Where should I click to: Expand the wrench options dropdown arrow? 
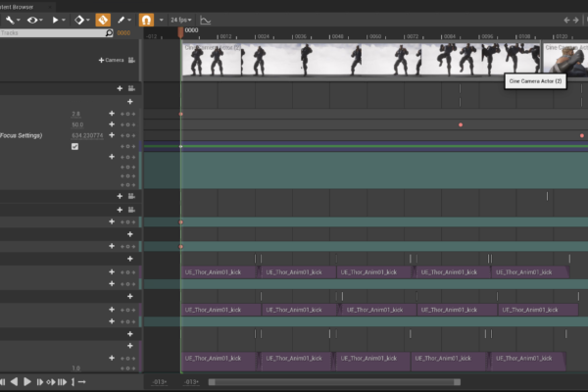[x=19, y=20]
